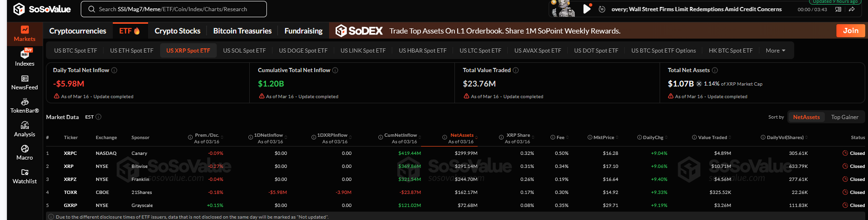Sort table by NetAssets column arrows
868x220 pixels.
477,138
